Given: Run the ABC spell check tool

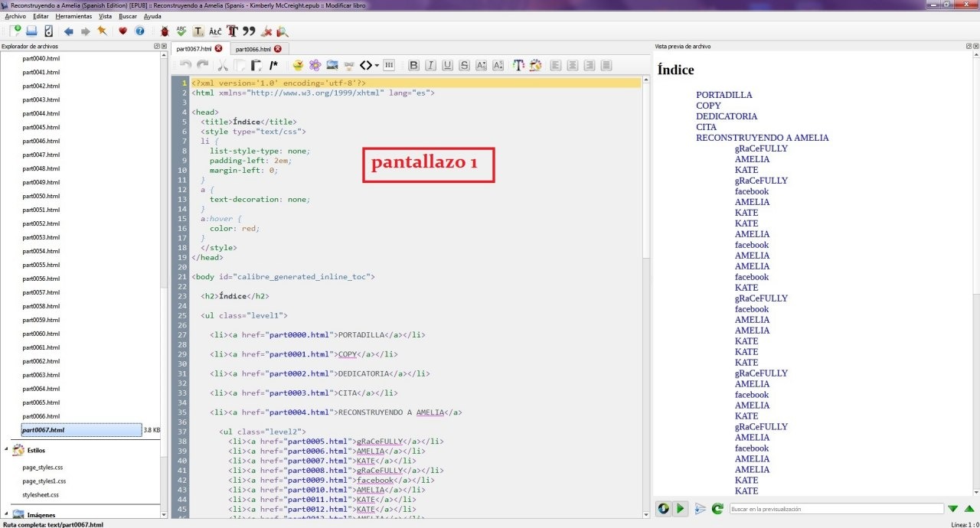Looking at the screenshot, I should tap(181, 31).
